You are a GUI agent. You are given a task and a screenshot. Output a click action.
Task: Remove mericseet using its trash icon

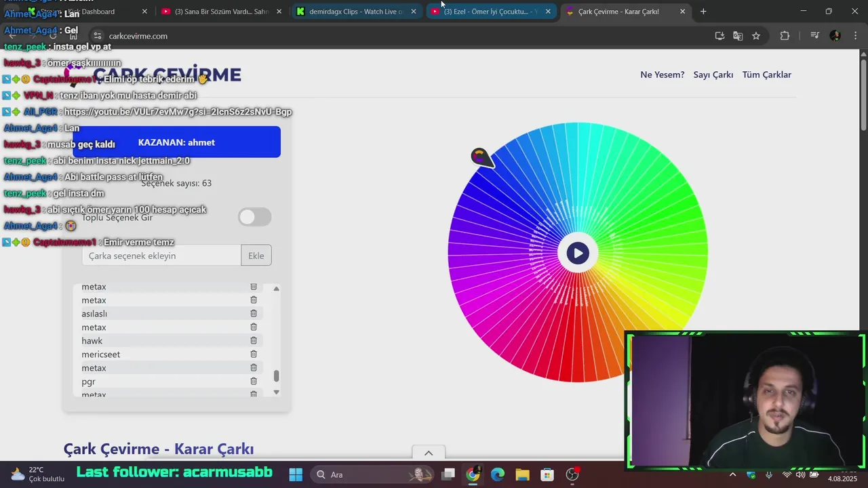254,354
